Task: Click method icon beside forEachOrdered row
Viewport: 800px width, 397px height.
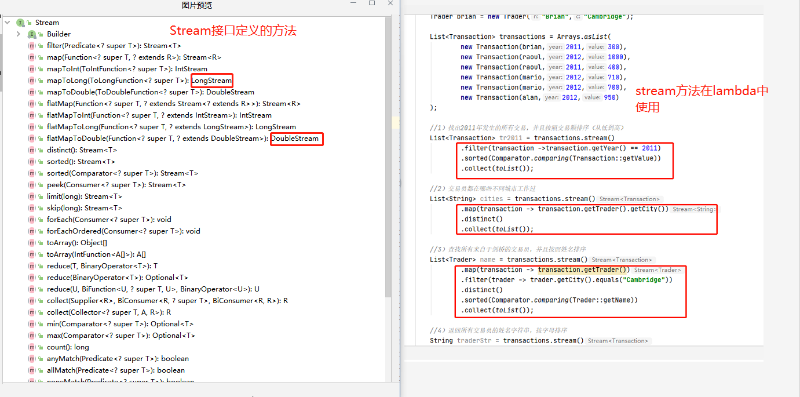Action: (32, 231)
